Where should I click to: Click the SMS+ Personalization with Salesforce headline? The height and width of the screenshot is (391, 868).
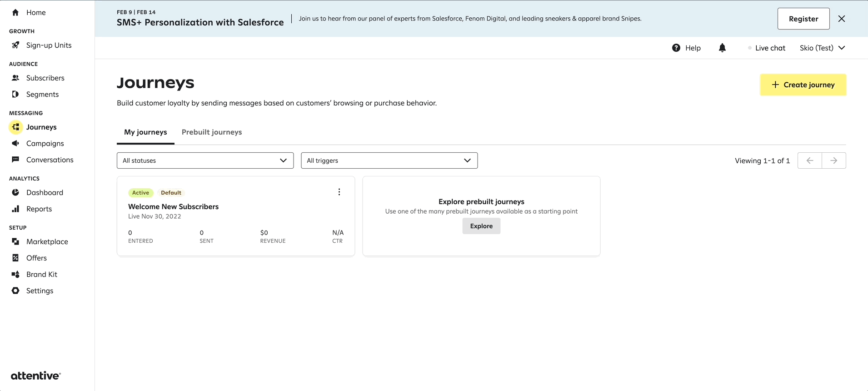[x=200, y=22]
